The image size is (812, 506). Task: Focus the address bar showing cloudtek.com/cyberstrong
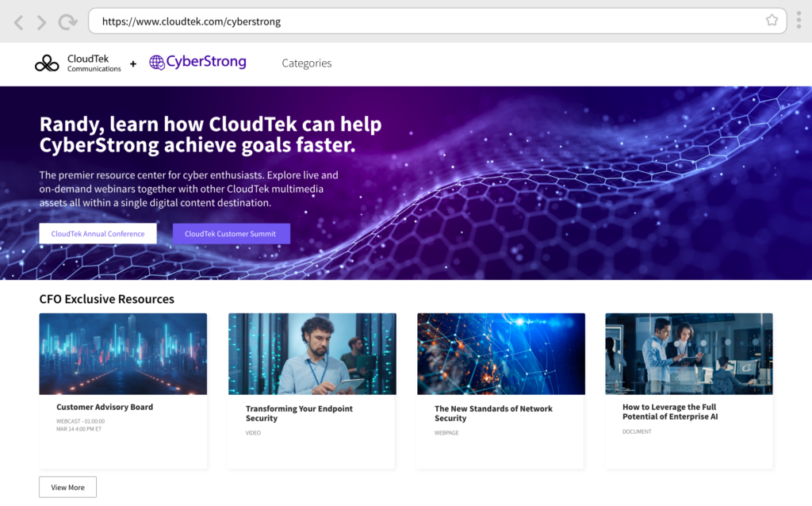pyautogui.click(x=438, y=21)
